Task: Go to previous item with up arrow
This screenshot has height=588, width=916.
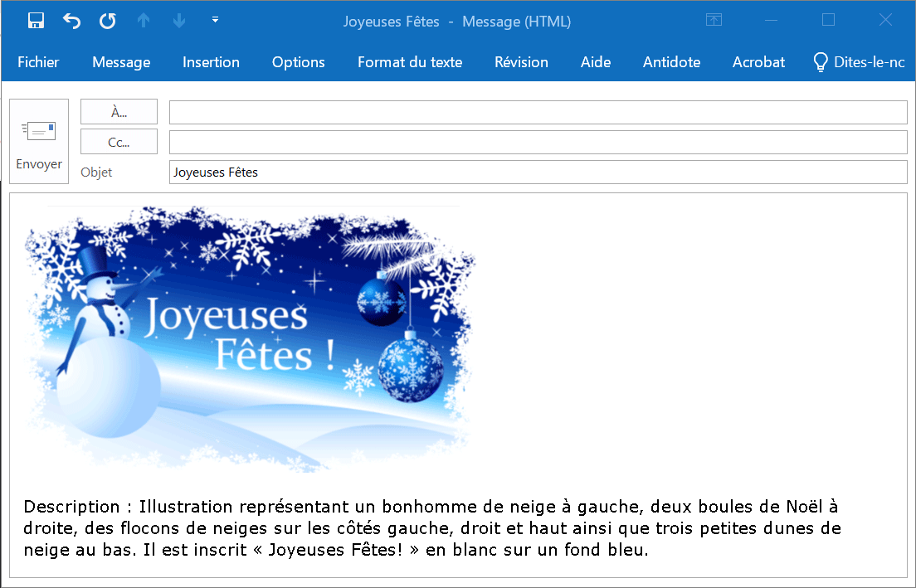Action: coord(144,22)
